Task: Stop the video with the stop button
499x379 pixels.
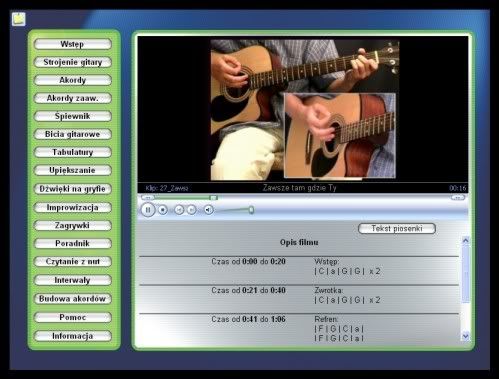Action: coord(163,210)
